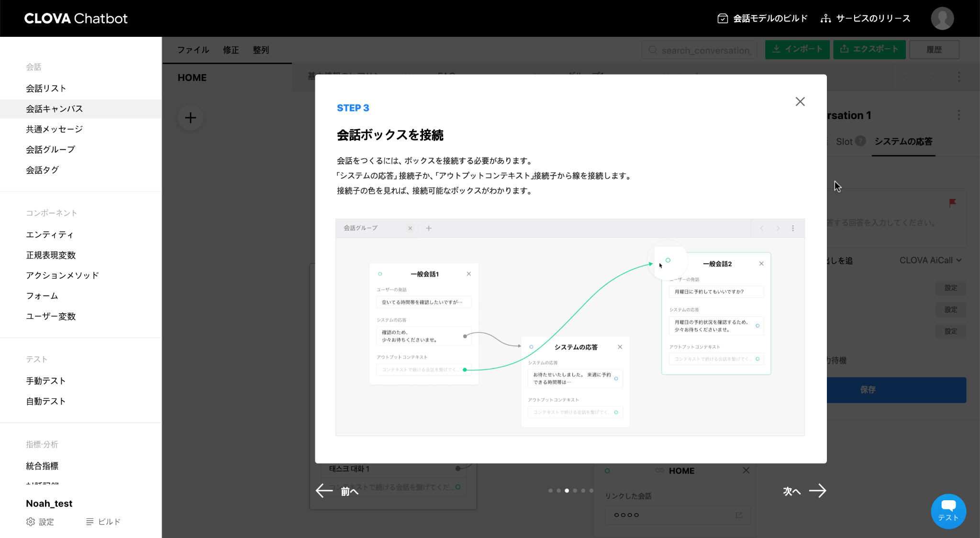Click the second 設定 button
This screenshot has width=980, height=538.
click(951, 310)
